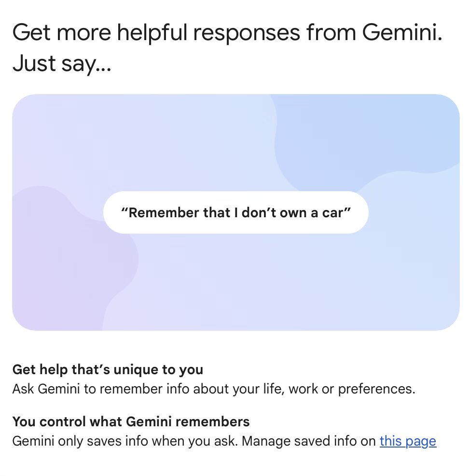470x476 pixels.
Task: Click the empty card area above the white pill
Action: 182,143
